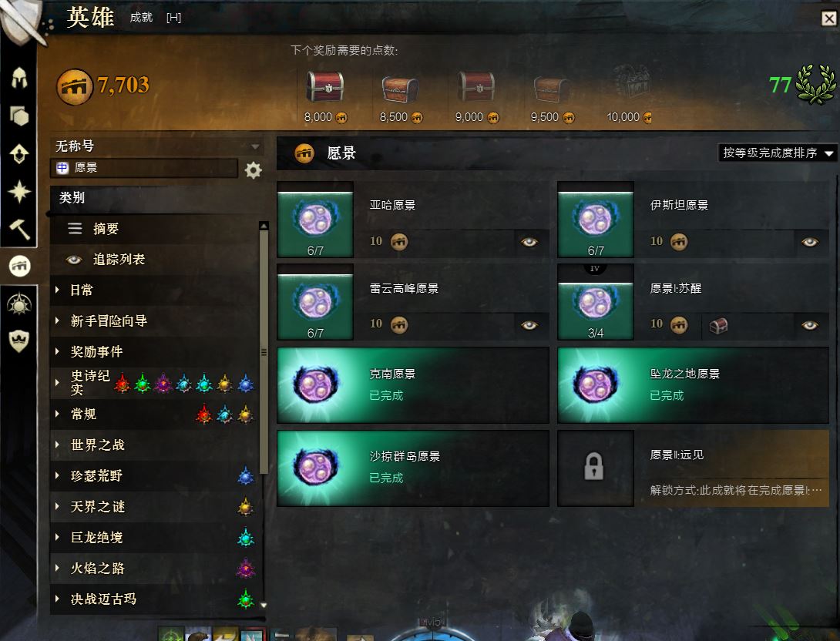840x641 pixels.
Task: Toggle tracking eye for 雷云高峰愿景
Action: [529, 325]
